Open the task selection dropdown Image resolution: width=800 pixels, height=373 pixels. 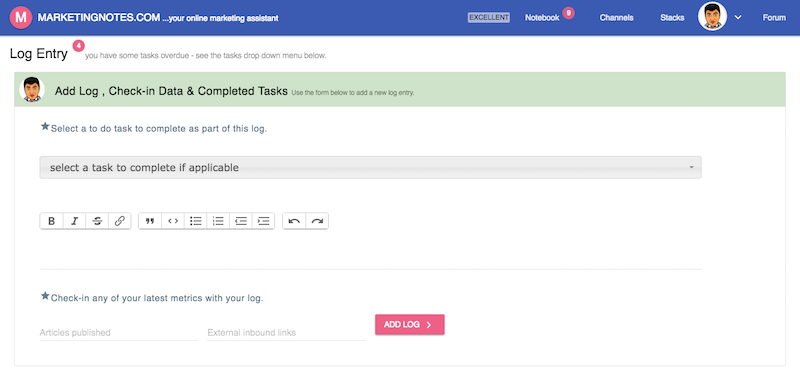coord(370,167)
